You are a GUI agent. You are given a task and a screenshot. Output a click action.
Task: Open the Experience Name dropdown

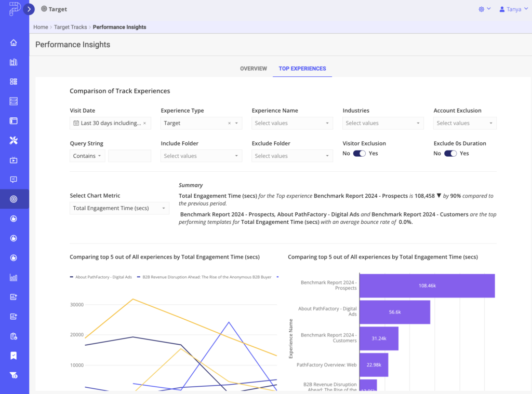pyautogui.click(x=292, y=123)
